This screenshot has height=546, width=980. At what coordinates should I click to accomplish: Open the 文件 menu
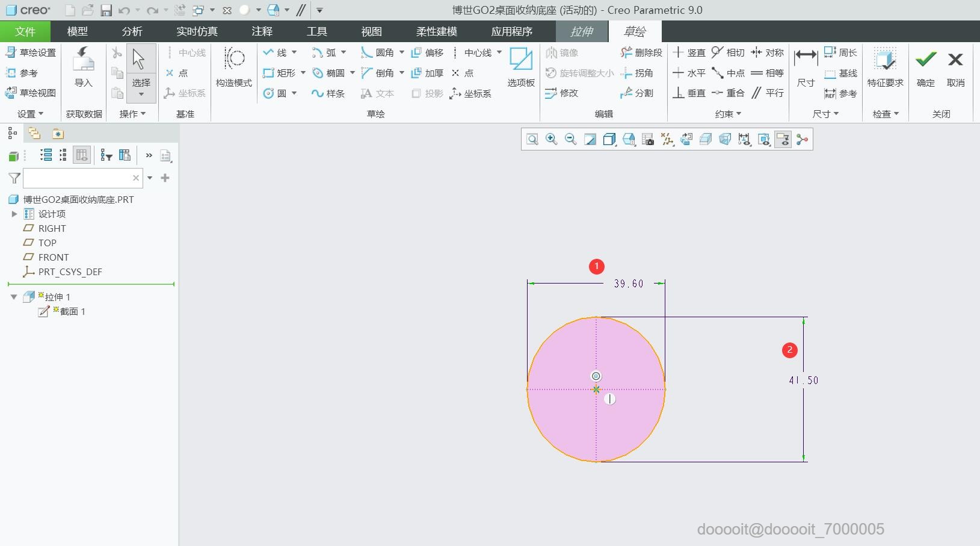pyautogui.click(x=25, y=31)
